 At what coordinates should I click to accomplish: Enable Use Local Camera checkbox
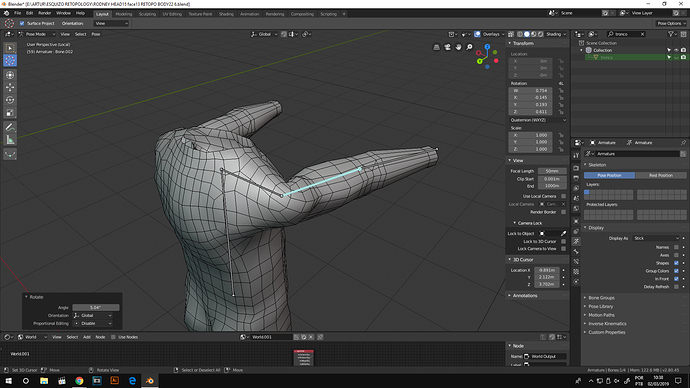(563, 196)
